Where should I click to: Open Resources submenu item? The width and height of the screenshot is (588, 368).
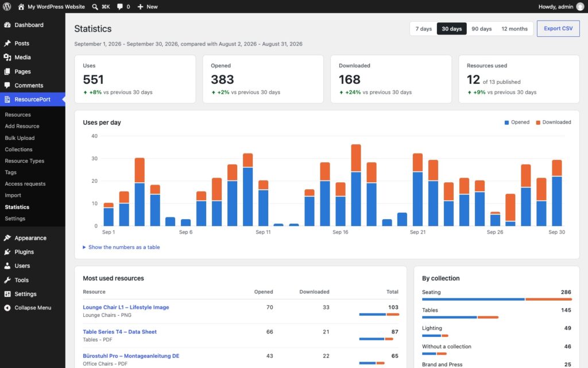tap(18, 114)
